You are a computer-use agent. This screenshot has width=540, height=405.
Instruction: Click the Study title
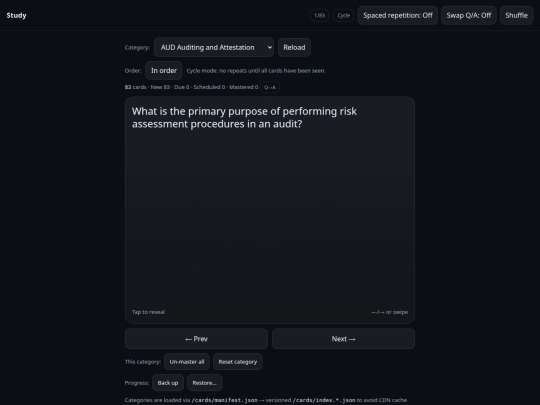(x=16, y=15)
